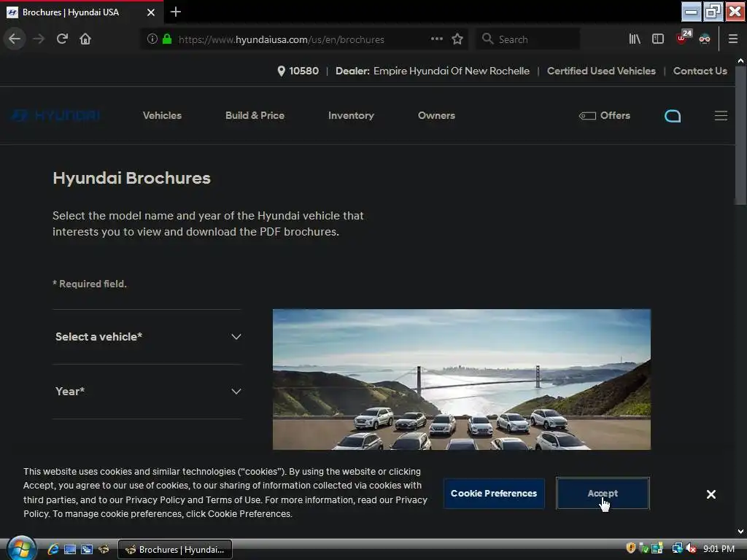Go back with browser back arrow
747x560 pixels.
pos(15,39)
